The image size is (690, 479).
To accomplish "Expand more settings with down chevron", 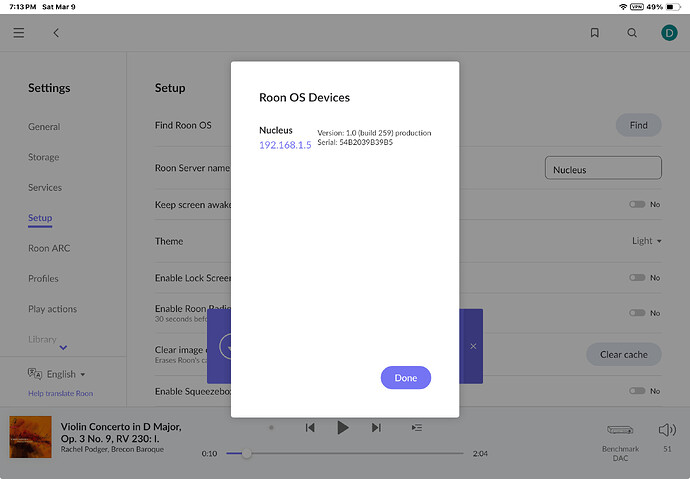I will 63,347.
